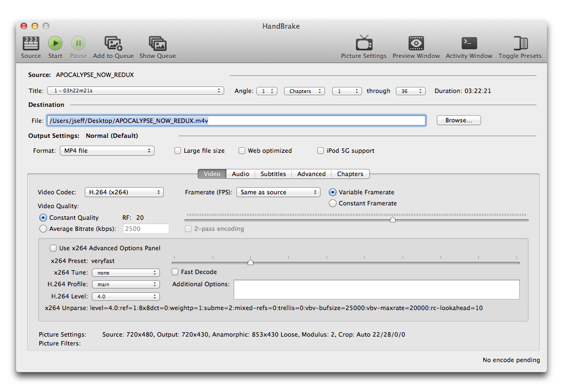Viewport: 563px width, 392px height.
Task: Click the Picture Settings summary "Source: 720x480" text
Action: pos(128,334)
